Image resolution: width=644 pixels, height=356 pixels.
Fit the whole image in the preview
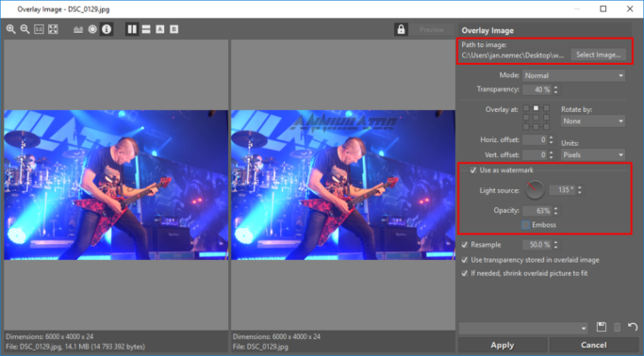(53, 29)
